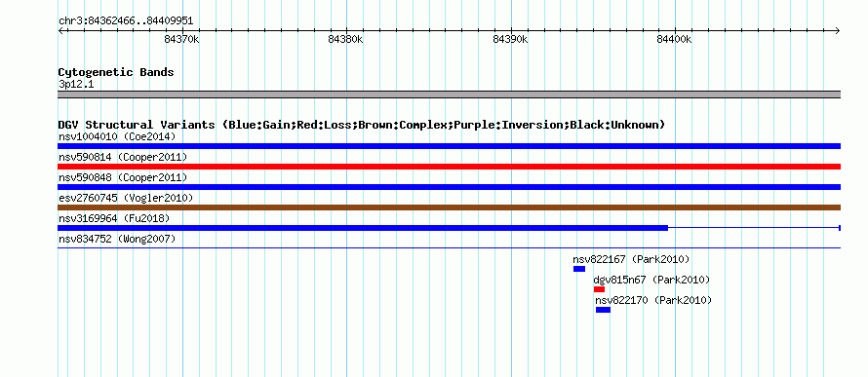The width and height of the screenshot is (868, 377).
Task: Open the esv2760745 (Vogler2010) label
Action: 126,198
